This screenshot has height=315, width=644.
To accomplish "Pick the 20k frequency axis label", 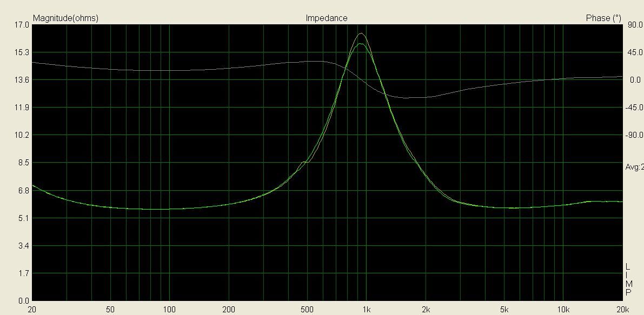I will tap(623, 310).
